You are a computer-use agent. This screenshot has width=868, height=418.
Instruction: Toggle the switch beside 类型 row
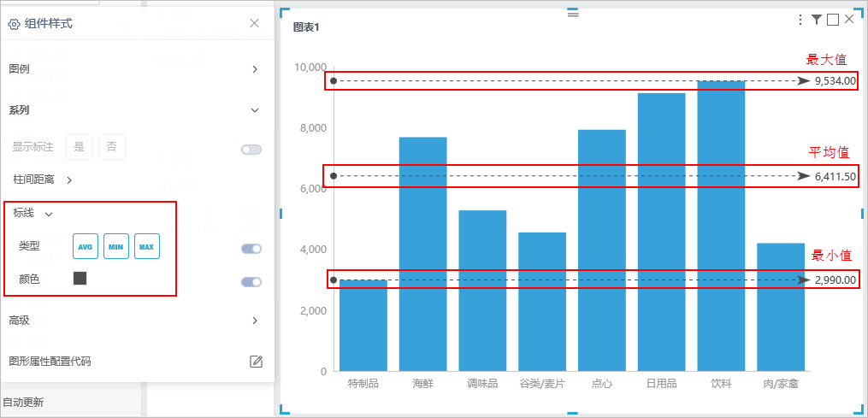[251, 249]
